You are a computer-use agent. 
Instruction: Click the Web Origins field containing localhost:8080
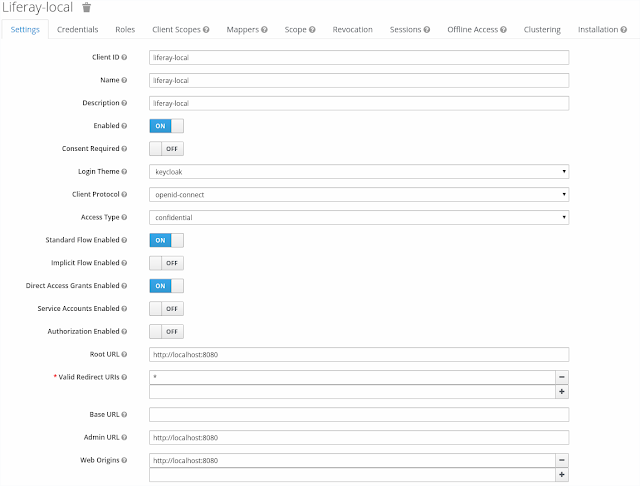point(352,460)
